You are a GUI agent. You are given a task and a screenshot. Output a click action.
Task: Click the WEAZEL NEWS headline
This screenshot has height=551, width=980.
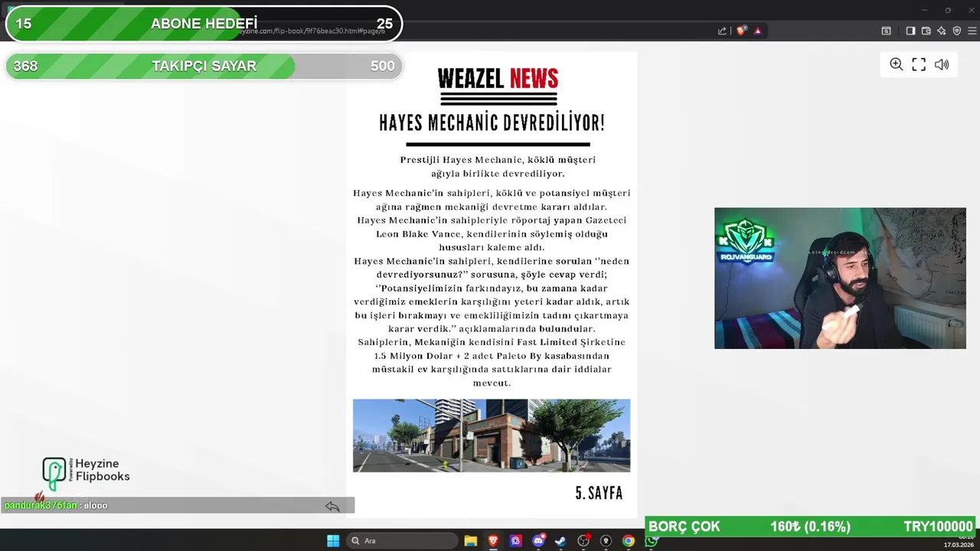498,79
